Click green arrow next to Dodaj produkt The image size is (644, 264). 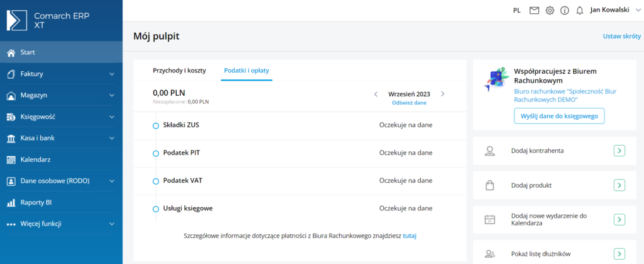pos(619,185)
